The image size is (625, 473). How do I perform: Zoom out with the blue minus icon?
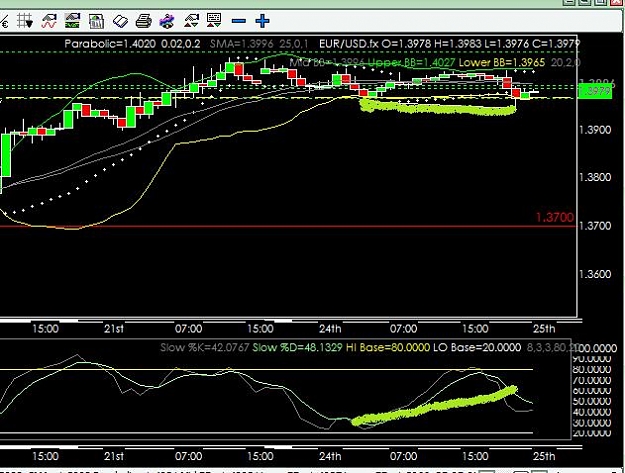239,21
